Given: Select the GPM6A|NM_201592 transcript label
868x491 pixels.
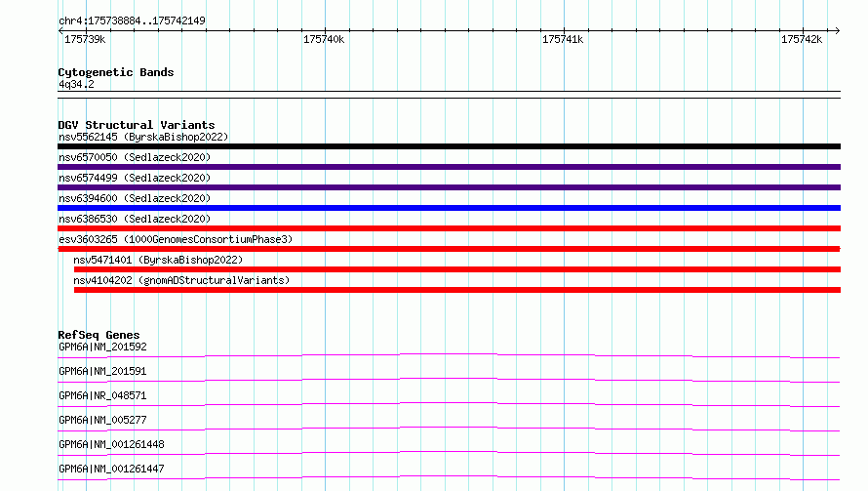Looking at the screenshot, I should pos(103,347).
